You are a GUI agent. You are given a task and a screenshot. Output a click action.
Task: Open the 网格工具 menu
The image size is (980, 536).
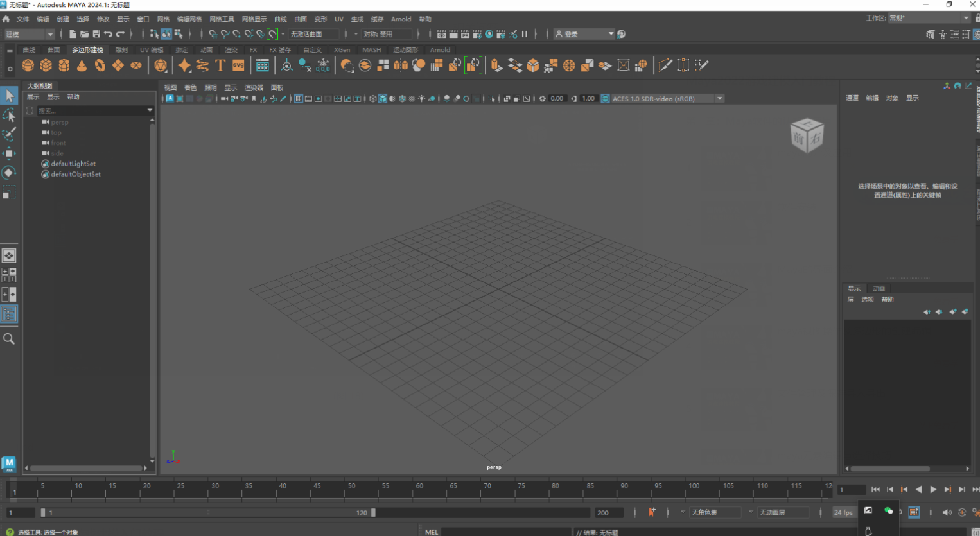(222, 19)
